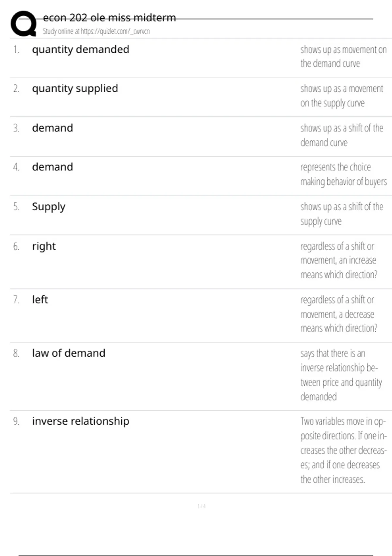
Task: Click definition about choice making behavior of buyers
Action: [344, 174]
